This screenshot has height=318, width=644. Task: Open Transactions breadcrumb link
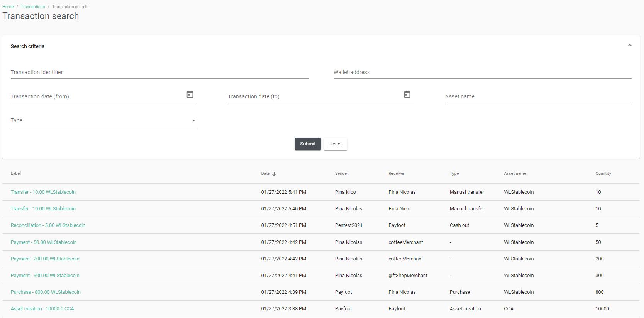(33, 7)
